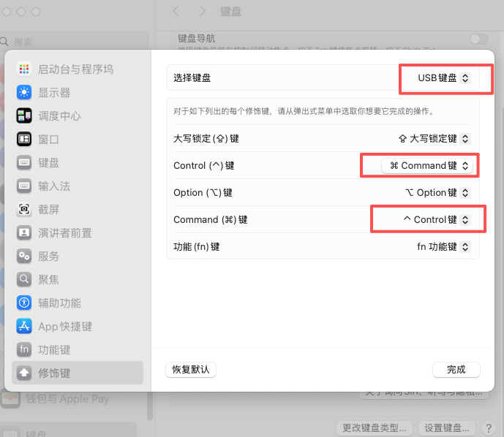This screenshot has height=437, width=504.
Task: Click the 启动台与程序坞 sidebar icon
Action: (24, 69)
